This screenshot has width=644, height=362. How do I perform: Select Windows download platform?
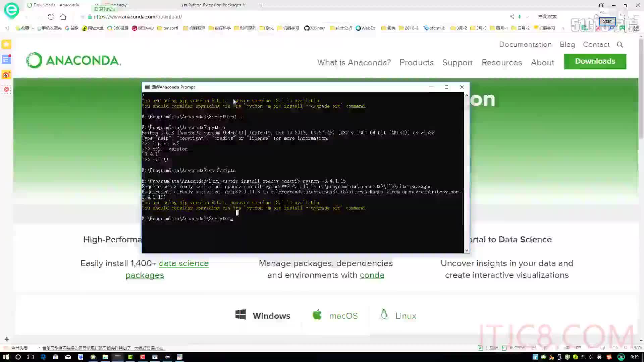coord(263,315)
